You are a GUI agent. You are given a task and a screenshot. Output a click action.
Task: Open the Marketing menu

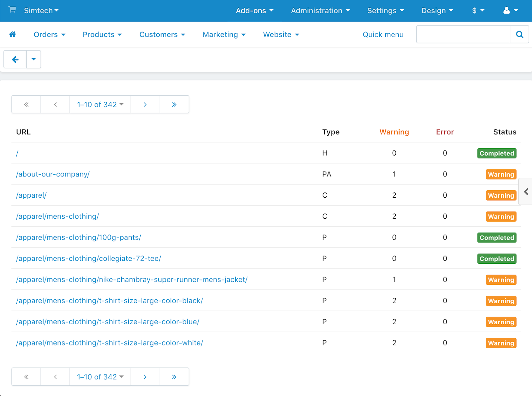pos(224,35)
